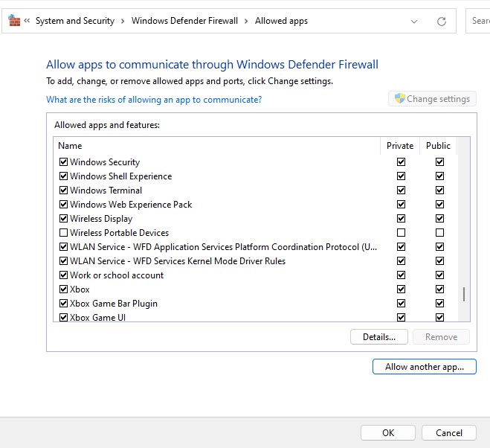This screenshot has height=448, width=490.
Task: Enable Wireless Portable Devices name checkbox
Action: point(63,232)
